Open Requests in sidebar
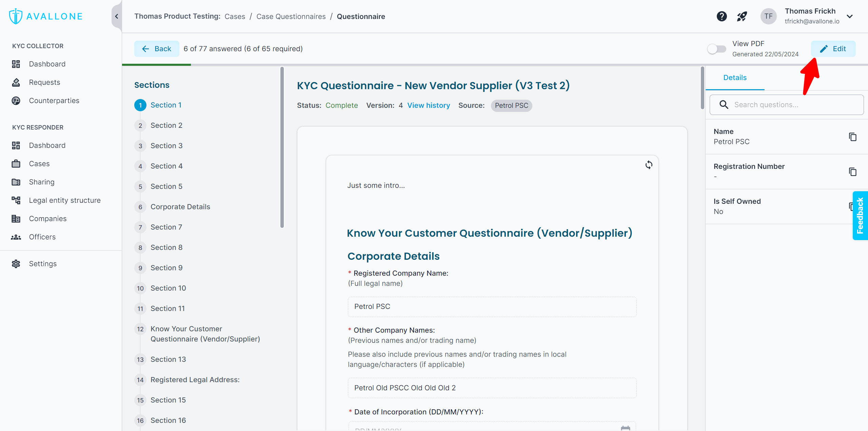This screenshot has height=431, width=868. (x=44, y=82)
